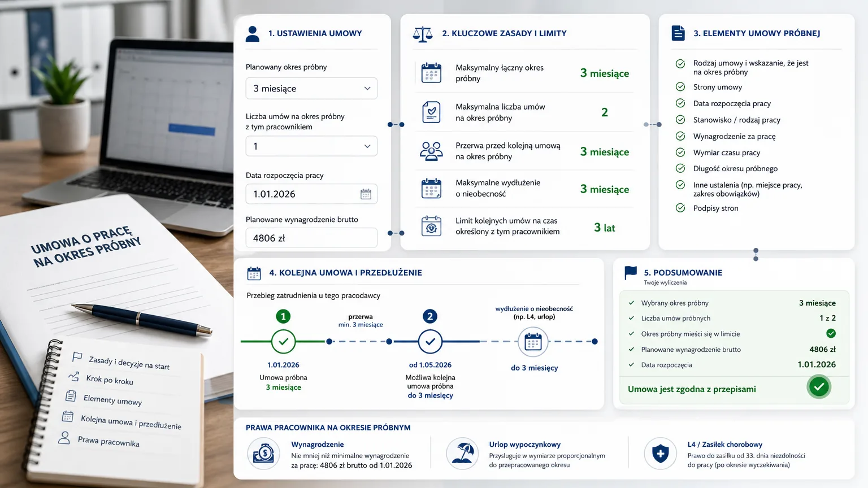Image resolution: width=868 pixels, height=488 pixels.
Task: Click the L4 / Zasiłek chorobowy heading
Action: click(x=725, y=445)
